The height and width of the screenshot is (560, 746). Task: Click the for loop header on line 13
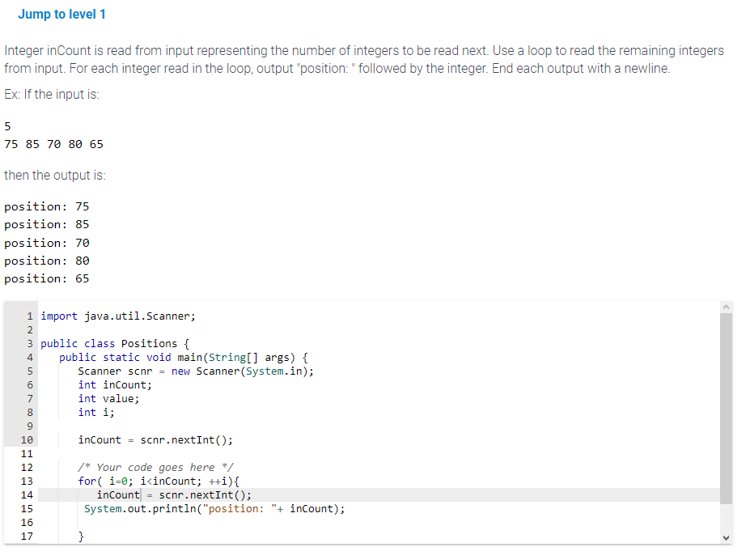coord(159,482)
